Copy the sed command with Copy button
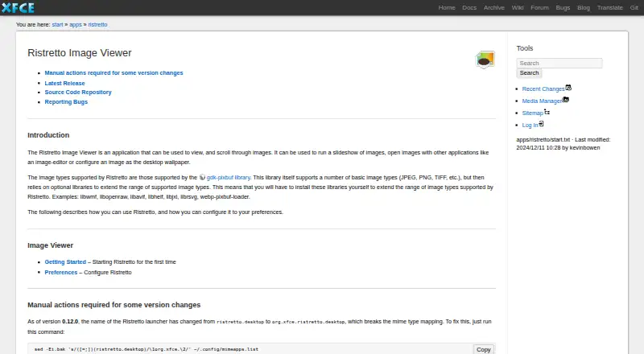Screen dimensions: 644x354 [484, 349]
